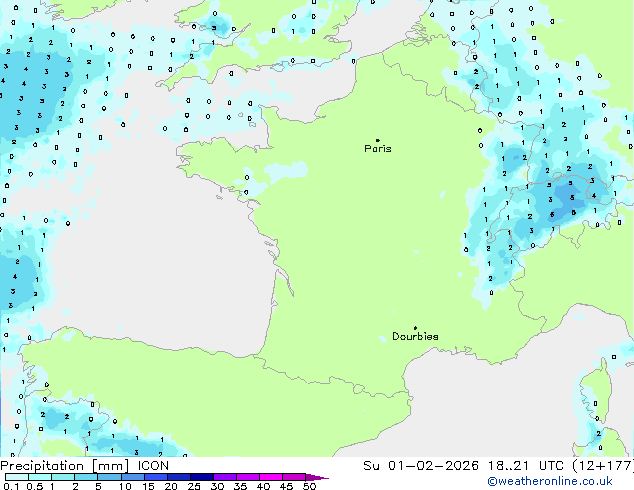Click the '15' legend scale value

(148, 486)
